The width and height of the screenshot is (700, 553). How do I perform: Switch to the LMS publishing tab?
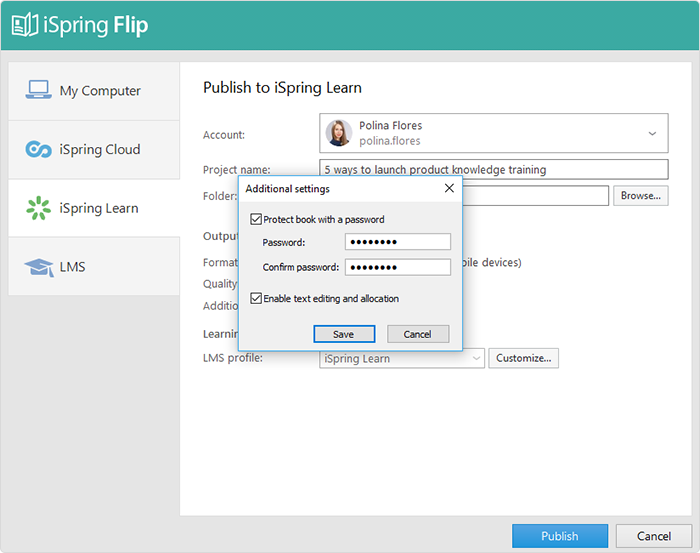pos(94,266)
